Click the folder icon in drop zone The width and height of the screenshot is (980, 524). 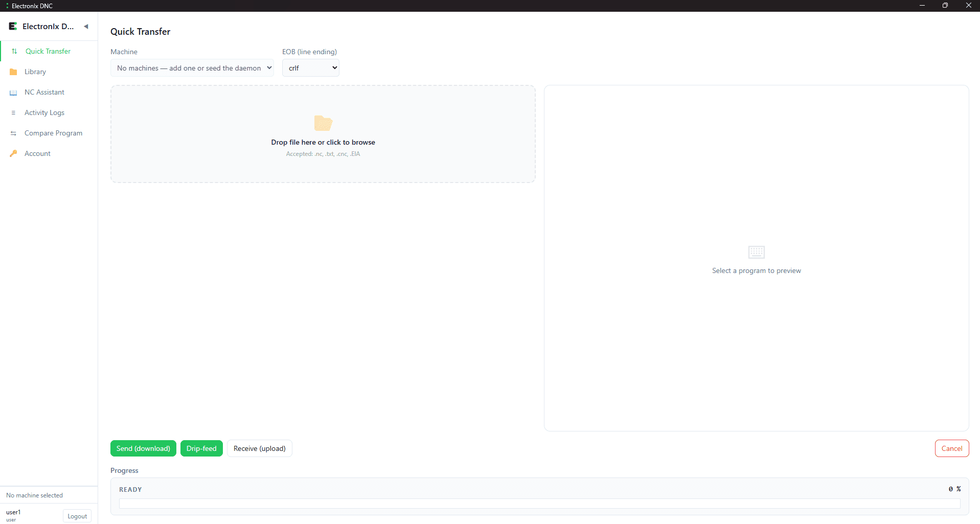click(x=323, y=123)
